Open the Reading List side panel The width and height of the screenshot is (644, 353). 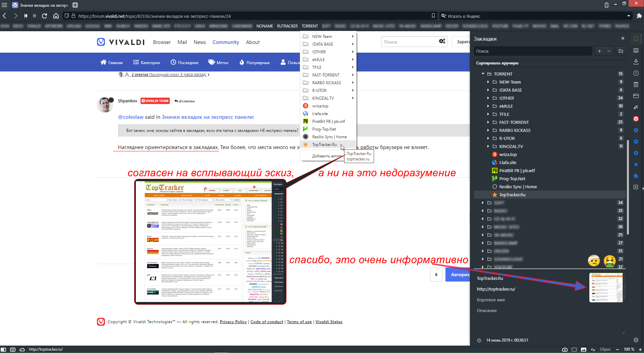pos(636,50)
